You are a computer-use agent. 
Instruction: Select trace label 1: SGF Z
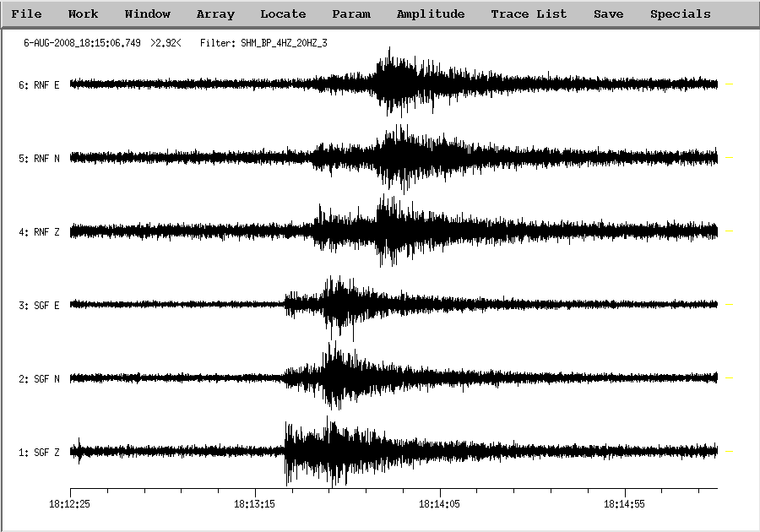tap(39, 453)
